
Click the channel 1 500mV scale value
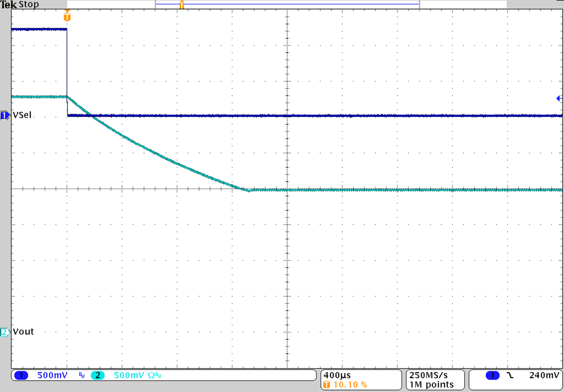pos(52,375)
